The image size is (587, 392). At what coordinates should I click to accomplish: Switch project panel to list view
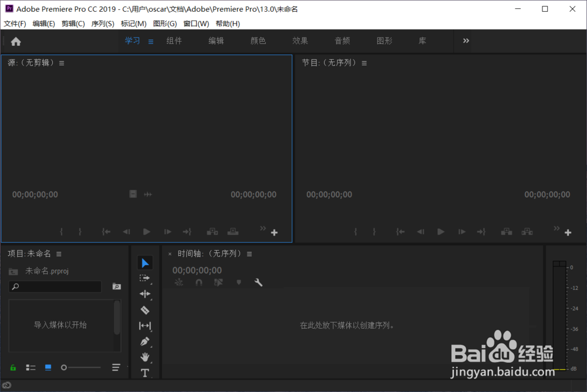31,367
